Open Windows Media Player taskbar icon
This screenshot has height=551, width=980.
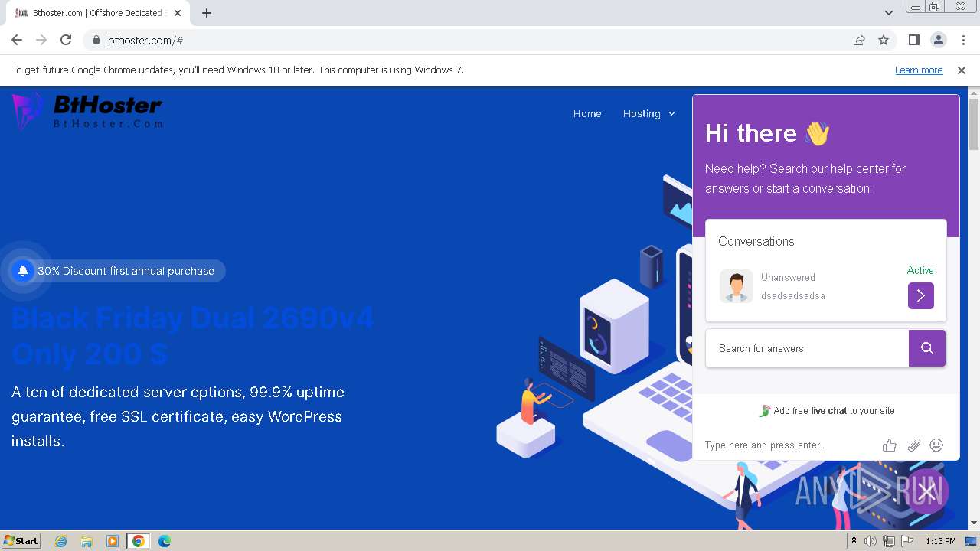coord(113,541)
